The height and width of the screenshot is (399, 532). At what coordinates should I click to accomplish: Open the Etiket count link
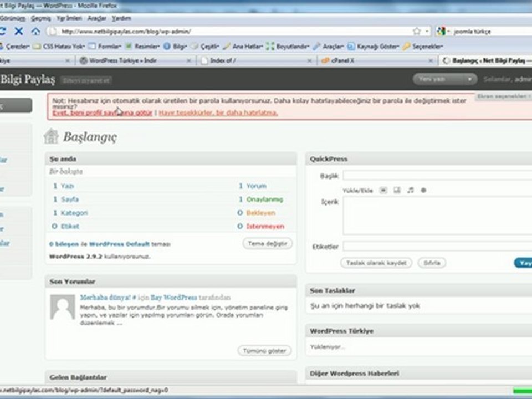pos(70,226)
